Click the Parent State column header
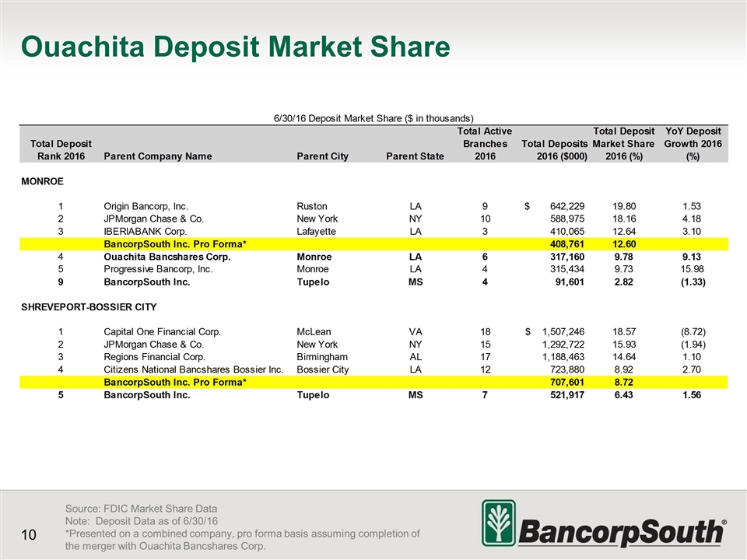Viewport: 747px width, 560px height. pyautogui.click(x=415, y=156)
